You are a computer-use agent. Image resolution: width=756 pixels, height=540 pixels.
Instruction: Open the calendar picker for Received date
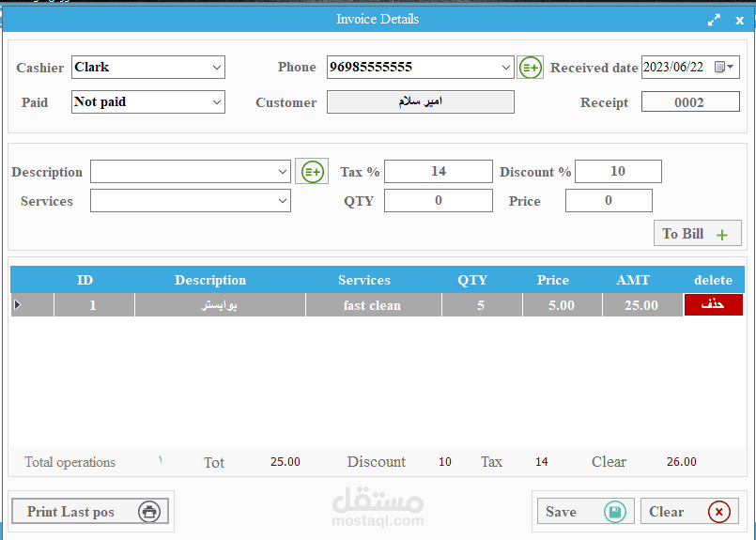(724, 67)
